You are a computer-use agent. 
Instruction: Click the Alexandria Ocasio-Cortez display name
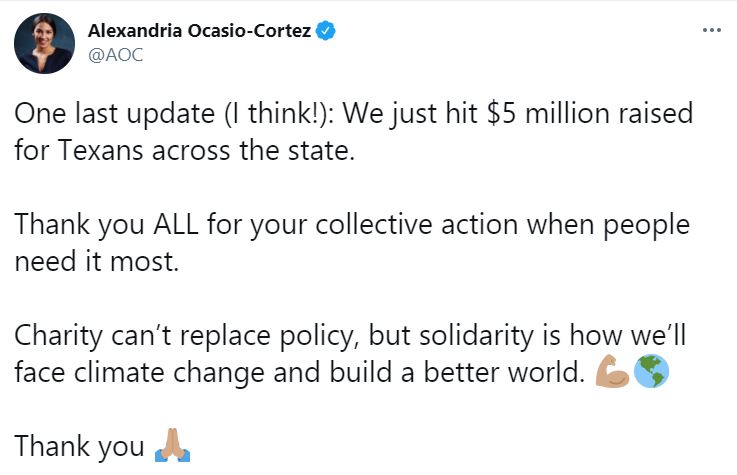(x=199, y=31)
